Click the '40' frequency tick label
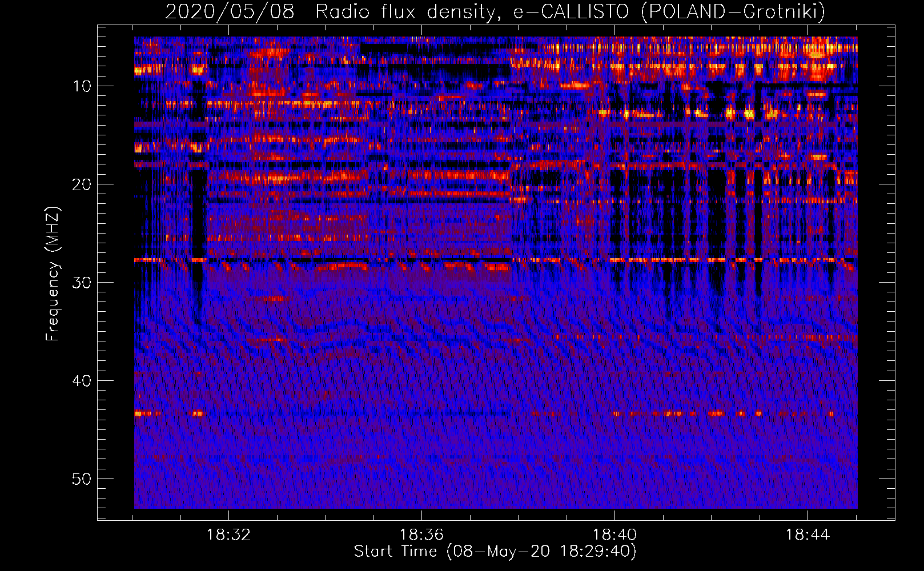Image resolution: width=924 pixels, height=571 pixels. coord(82,381)
